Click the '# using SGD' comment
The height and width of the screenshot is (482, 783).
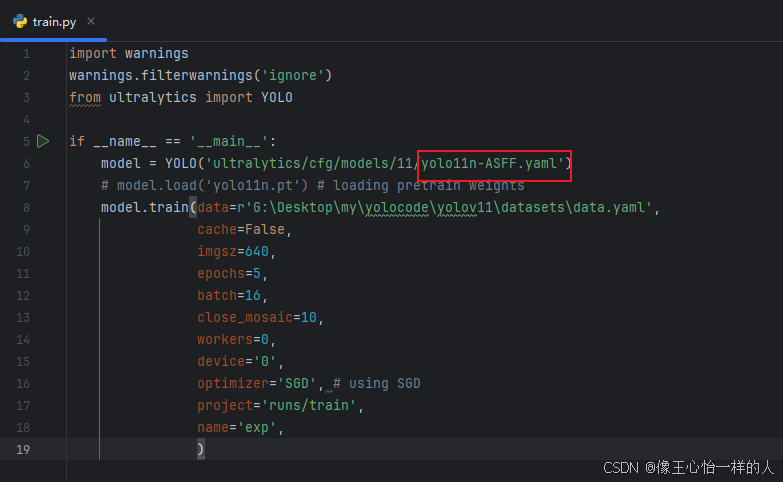(377, 383)
